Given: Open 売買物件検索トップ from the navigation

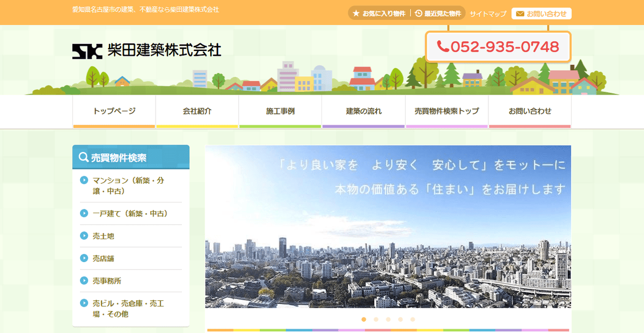Looking at the screenshot, I should (447, 111).
